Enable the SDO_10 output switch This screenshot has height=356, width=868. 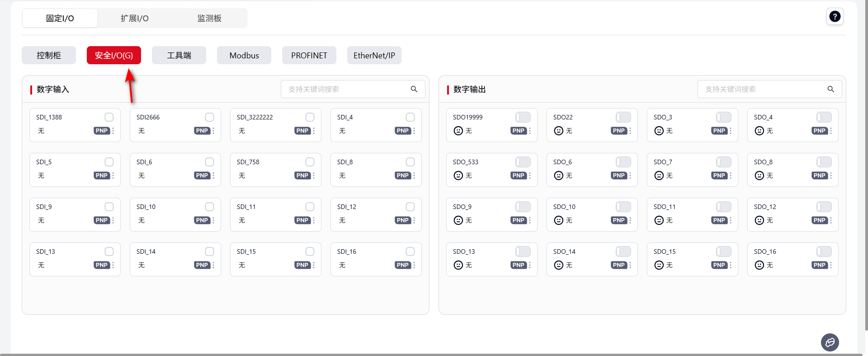623,207
